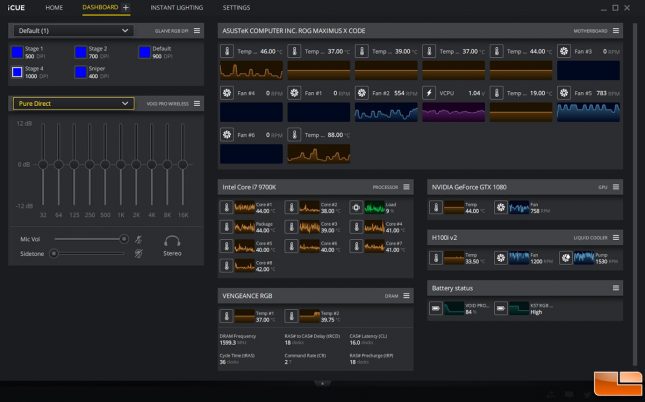The width and height of the screenshot is (645, 402).
Task: Click the 1K equalizer slider handle
Action: pos(121,165)
